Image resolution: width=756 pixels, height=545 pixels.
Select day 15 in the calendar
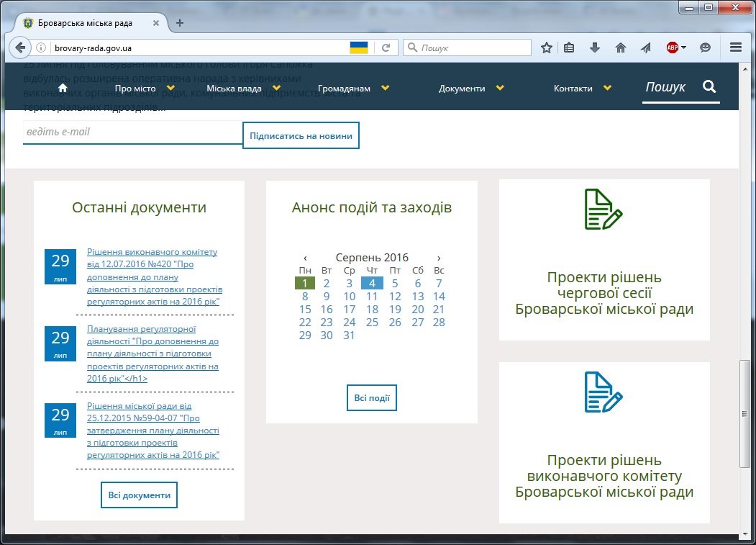click(305, 309)
